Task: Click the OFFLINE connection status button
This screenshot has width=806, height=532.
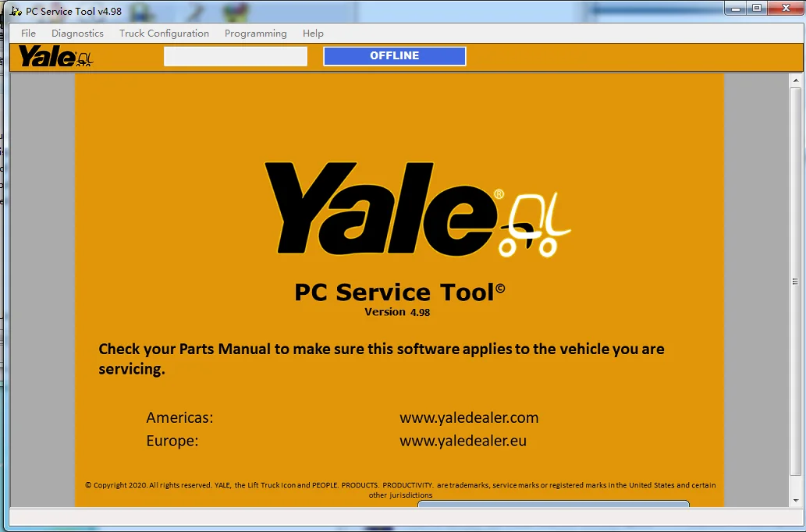Action: click(395, 56)
